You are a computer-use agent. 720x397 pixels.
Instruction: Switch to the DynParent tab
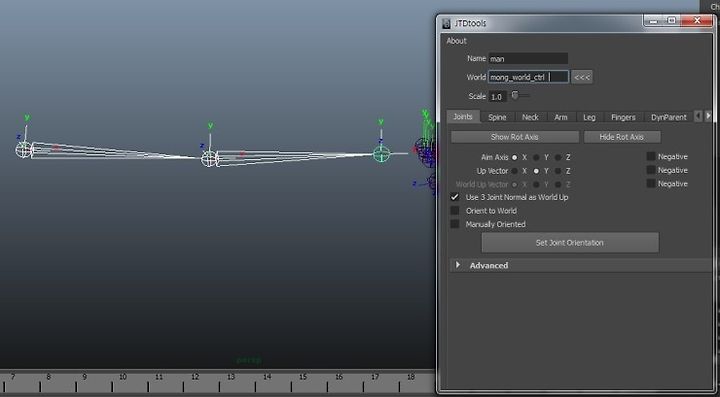(669, 117)
